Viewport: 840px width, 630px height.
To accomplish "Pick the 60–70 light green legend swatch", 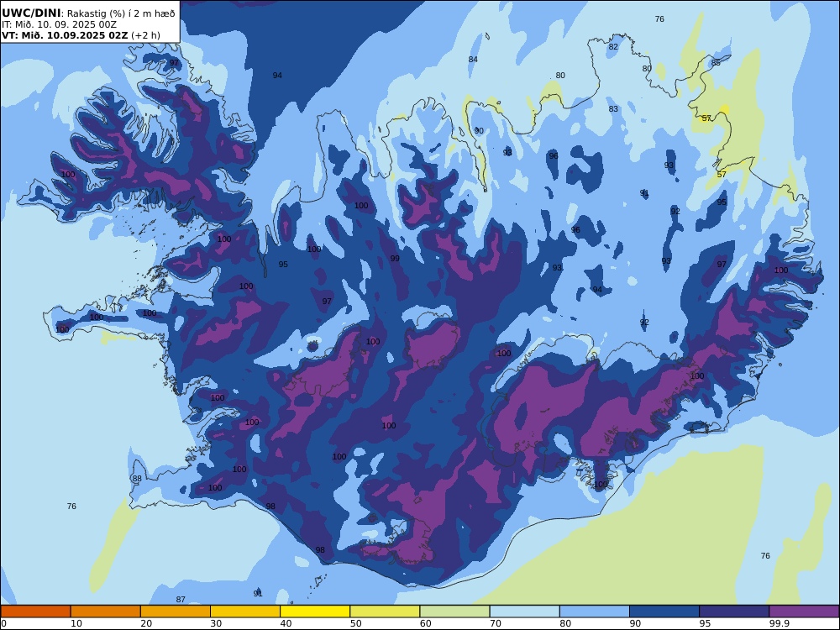I will click(x=454, y=612).
